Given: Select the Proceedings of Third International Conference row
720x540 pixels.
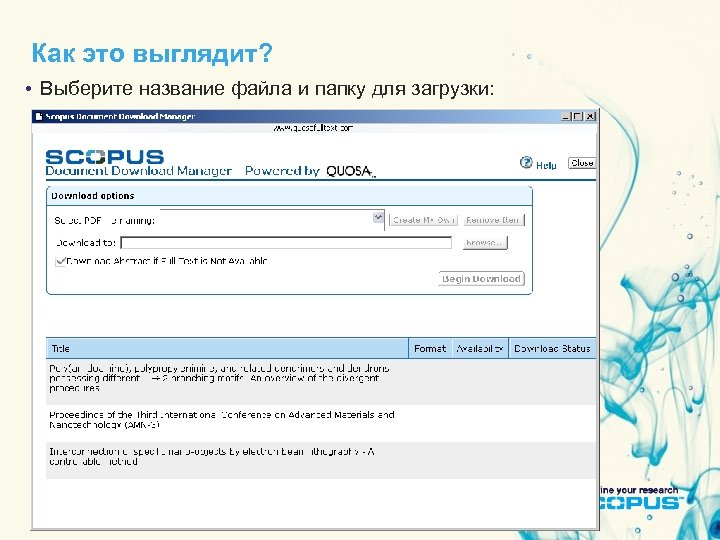Looking at the screenshot, I should click(x=321, y=423).
